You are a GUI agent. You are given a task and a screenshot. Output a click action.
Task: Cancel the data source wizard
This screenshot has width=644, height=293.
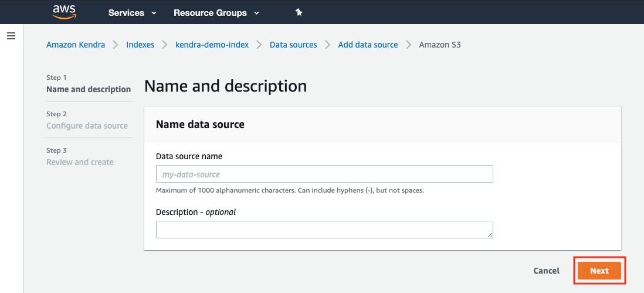pyautogui.click(x=546, y=271)
